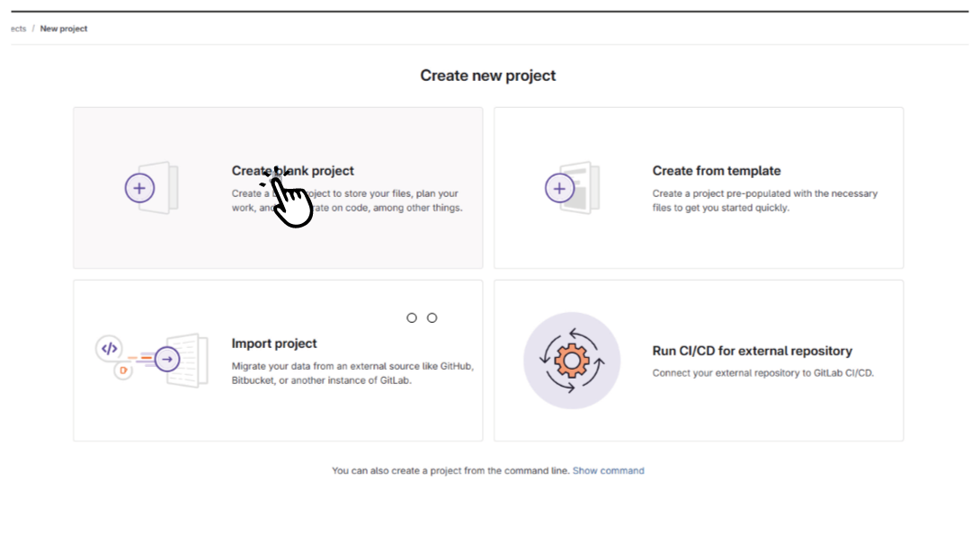Click the code brackets icon beside Import project

(x=109, y=348)
